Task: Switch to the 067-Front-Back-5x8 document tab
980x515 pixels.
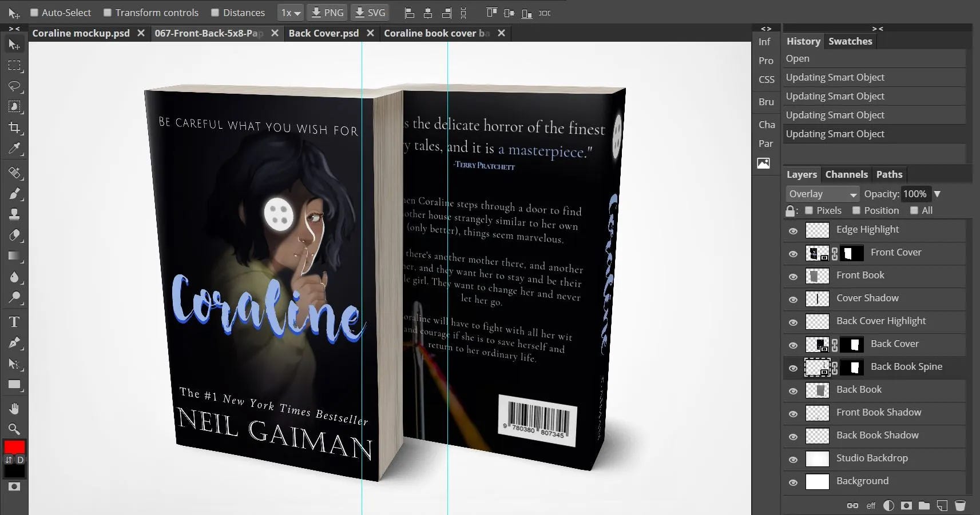Action: [209, 33]
